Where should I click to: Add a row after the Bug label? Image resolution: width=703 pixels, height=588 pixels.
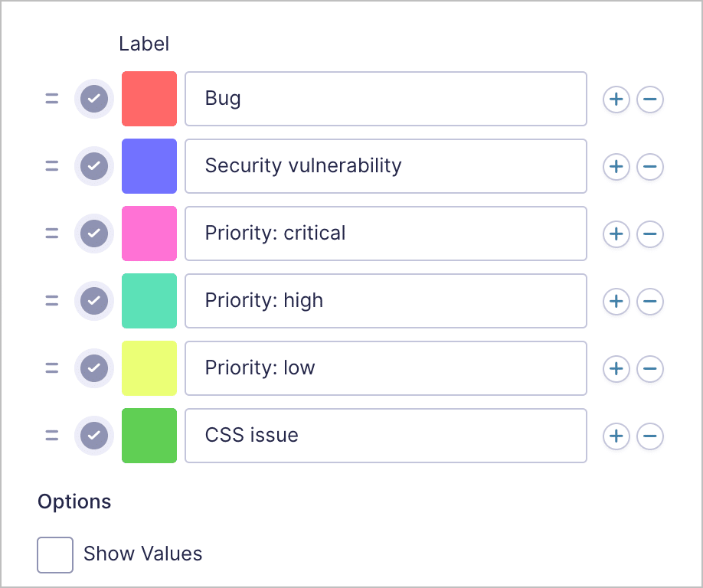(x=616, y=99)
